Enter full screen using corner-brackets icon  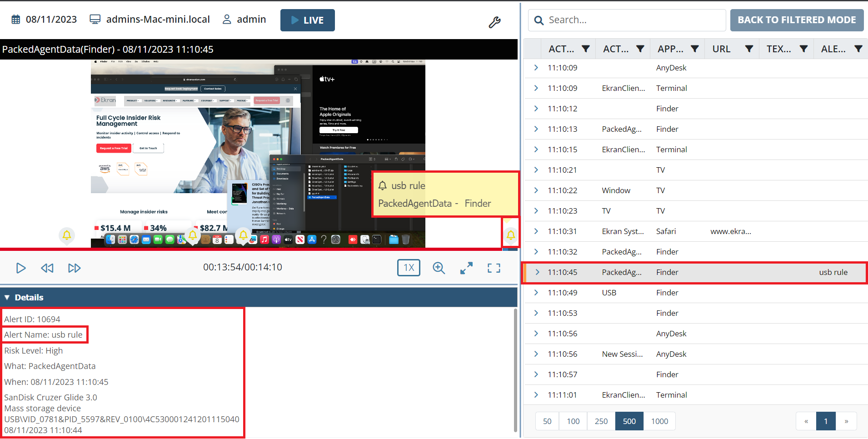494,268
